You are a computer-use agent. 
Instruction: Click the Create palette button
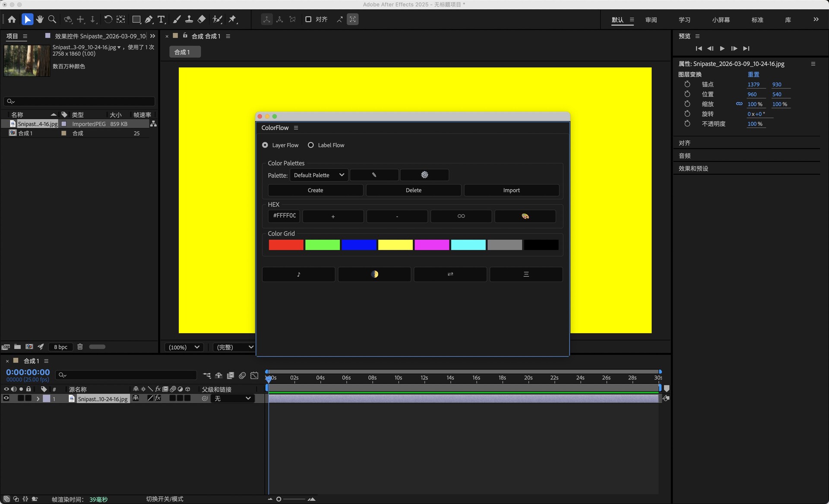[x=315, y=190]
